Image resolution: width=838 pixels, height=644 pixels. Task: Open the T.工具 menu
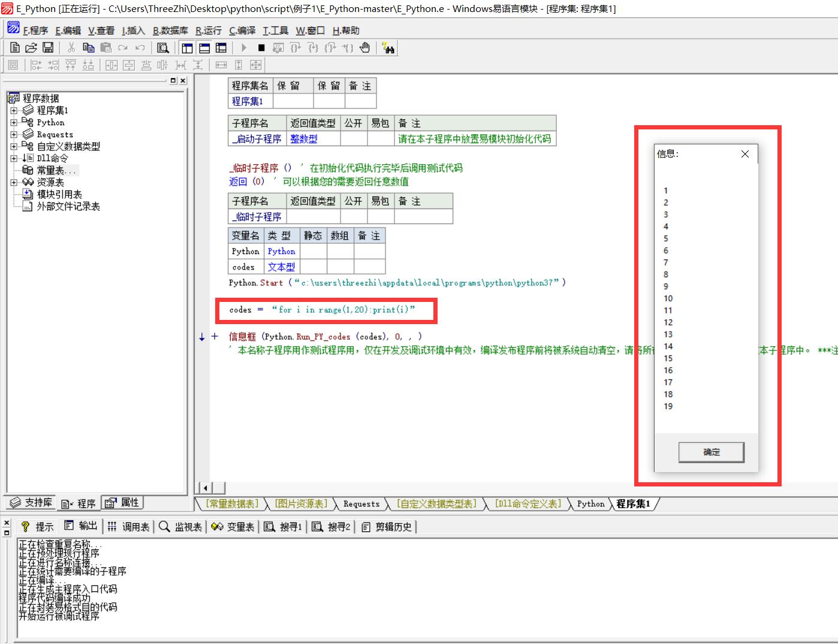[x=275, y=31]
